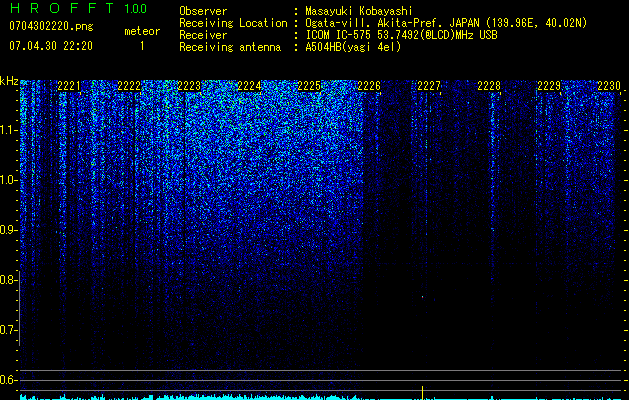Viewport: 629px width, 400px height.
Task: Click the date stamp 07.04.30 22:20
Action: point(51,46)
